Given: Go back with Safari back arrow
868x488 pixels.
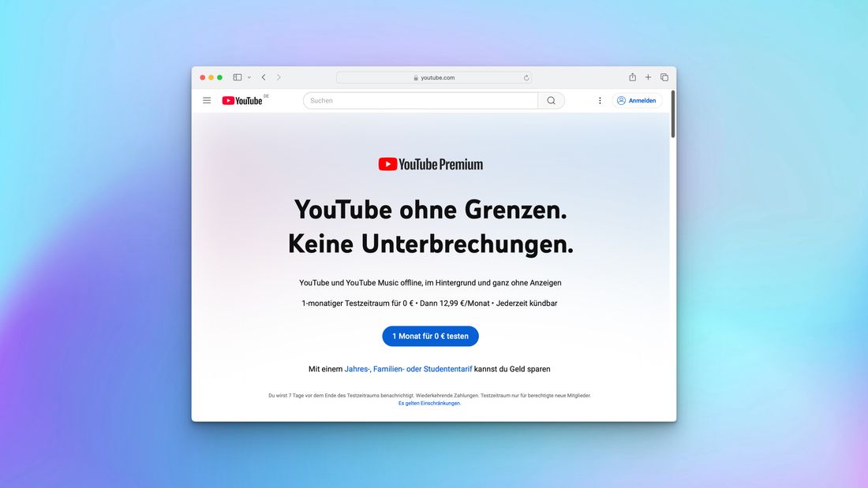Looking at the screenshot, I should click(264, 77).
